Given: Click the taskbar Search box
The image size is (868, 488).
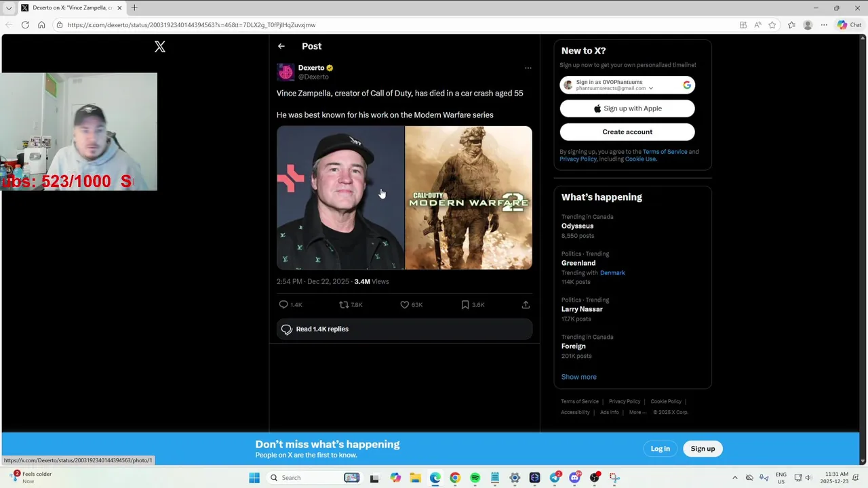Looking at the screenshot, I should click(315, 478).
